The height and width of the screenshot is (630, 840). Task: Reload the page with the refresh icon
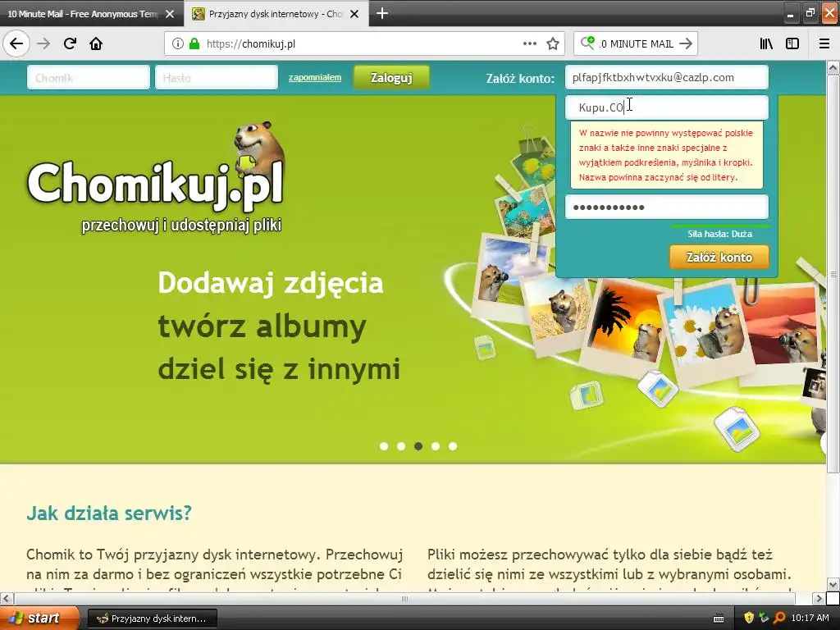(x=70, y=43)
